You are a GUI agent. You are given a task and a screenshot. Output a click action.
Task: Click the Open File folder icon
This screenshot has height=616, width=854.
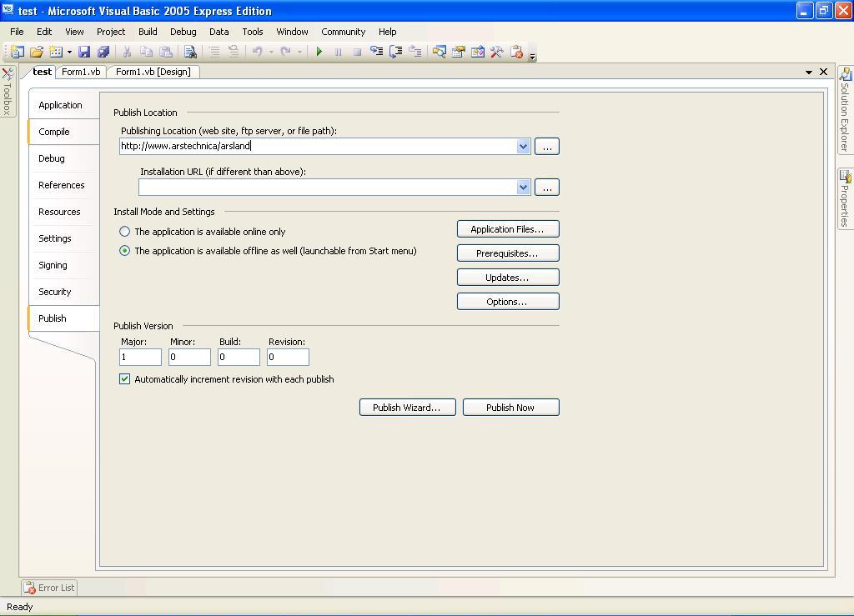(x=37, y=52)
